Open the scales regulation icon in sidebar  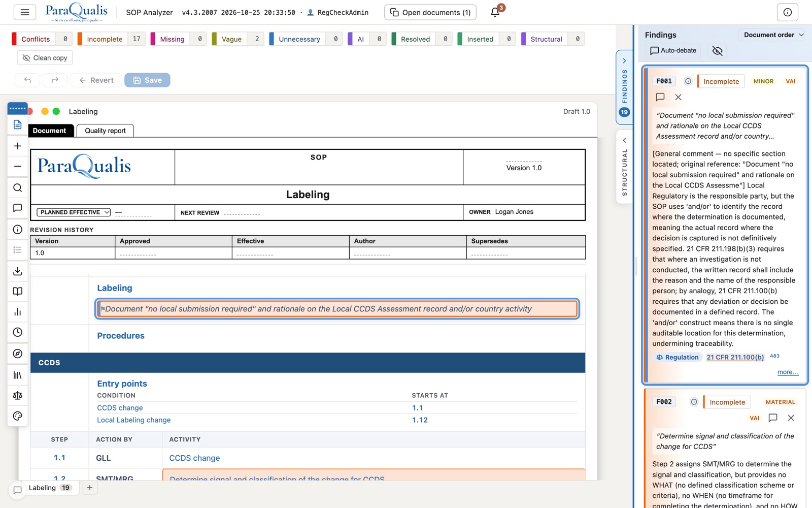(18, 395)
